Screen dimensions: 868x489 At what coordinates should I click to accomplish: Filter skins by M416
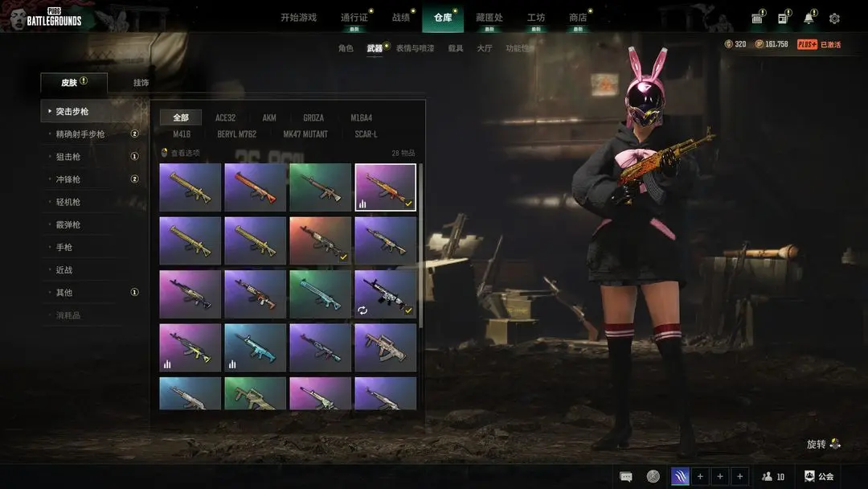click(x=182, y=134)
